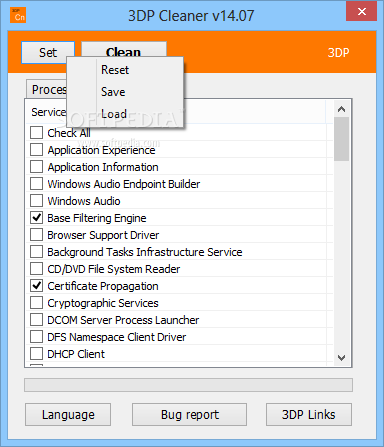
Task: Check Background Tasks Infrastructure Service
Action: (x=36, y=251)
